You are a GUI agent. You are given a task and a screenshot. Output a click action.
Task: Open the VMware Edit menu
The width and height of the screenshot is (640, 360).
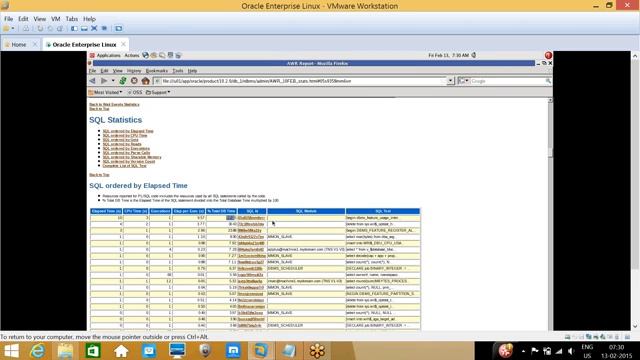click(x=23, y=19)
